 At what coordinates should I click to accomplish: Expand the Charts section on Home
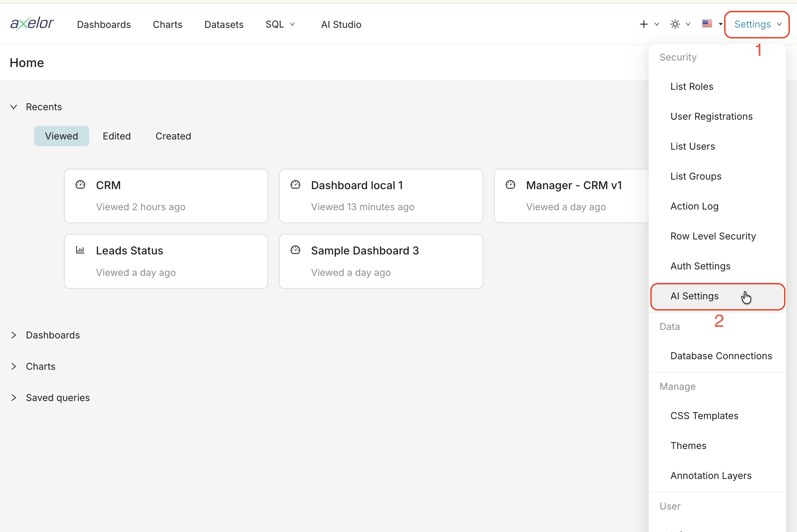tap(14, 366)
